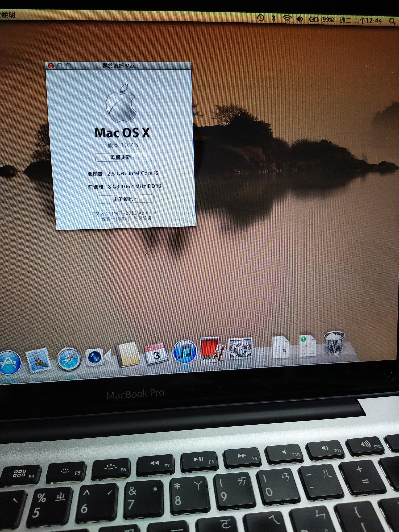Click the menu bar clock 上午12:44
The width and height of the screenshot is (399, 532).
coord(361,20)
